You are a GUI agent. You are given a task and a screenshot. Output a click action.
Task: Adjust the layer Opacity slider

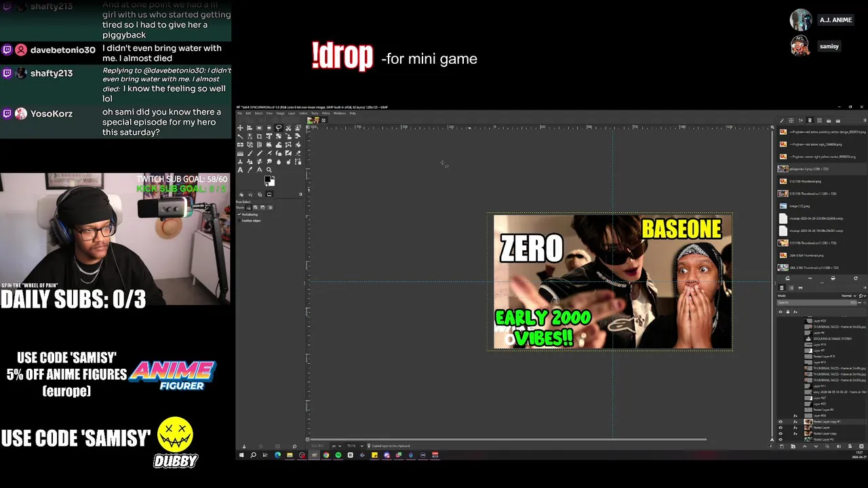click(x=816, y=302)
